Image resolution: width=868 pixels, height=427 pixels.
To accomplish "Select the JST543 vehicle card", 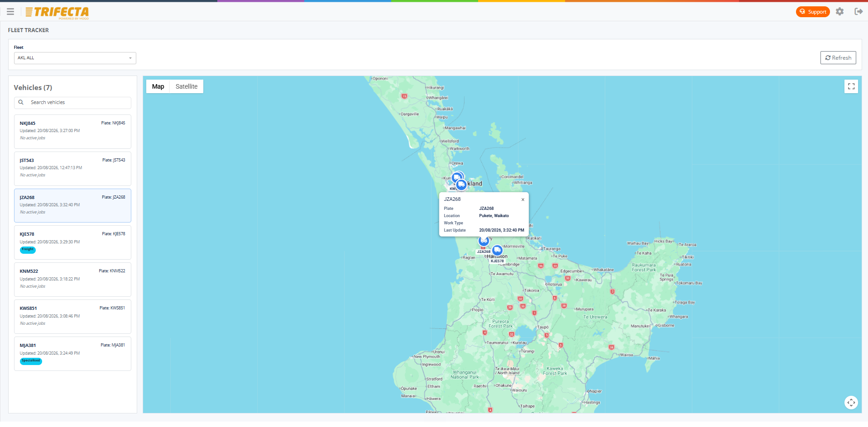I will click(72, 169).
